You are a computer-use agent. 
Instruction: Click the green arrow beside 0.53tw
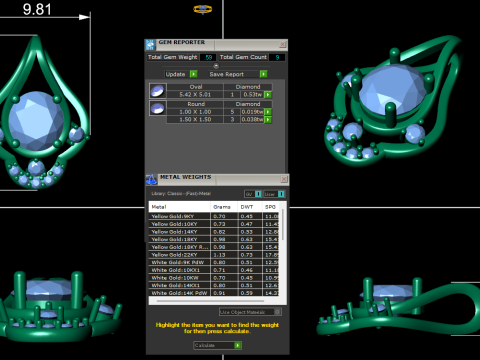coord(268,95)
